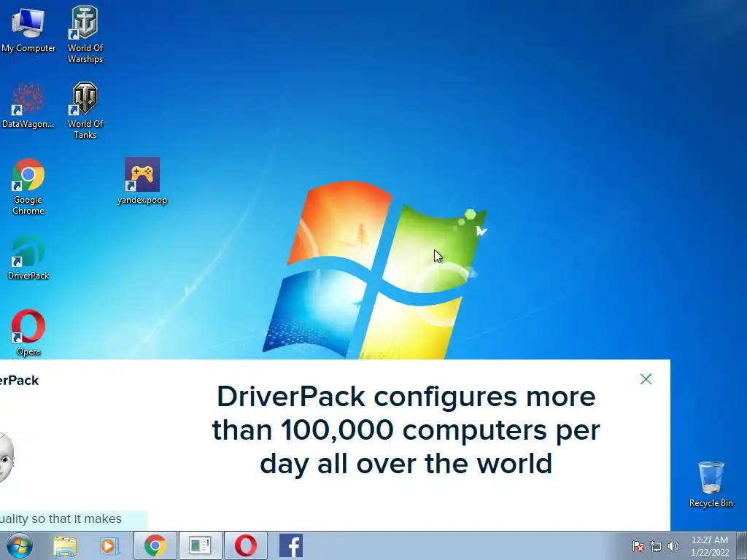Open the Windows Start menu

point(20,545)
